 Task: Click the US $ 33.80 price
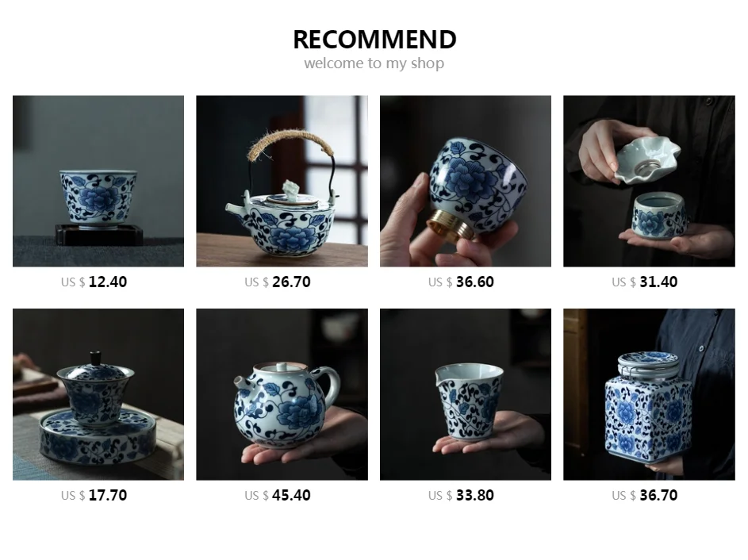(462, 495)
